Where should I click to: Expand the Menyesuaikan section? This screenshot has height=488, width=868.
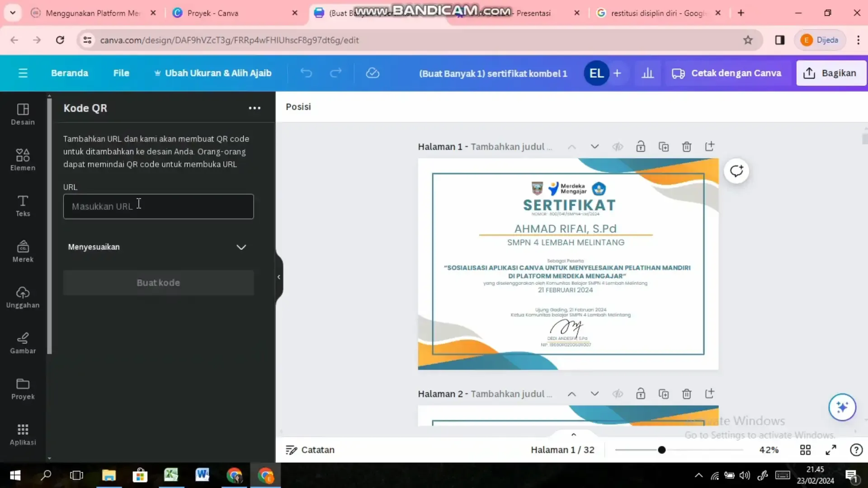coord(158,247)
